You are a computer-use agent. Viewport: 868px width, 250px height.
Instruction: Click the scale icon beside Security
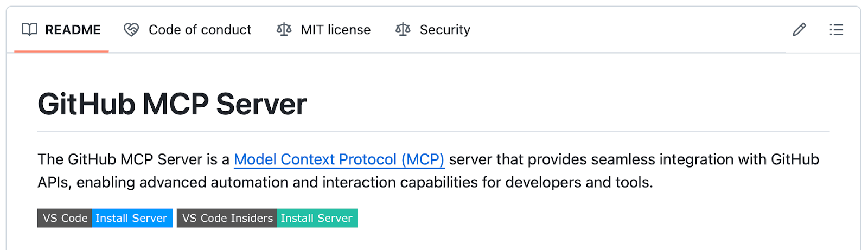403,29
